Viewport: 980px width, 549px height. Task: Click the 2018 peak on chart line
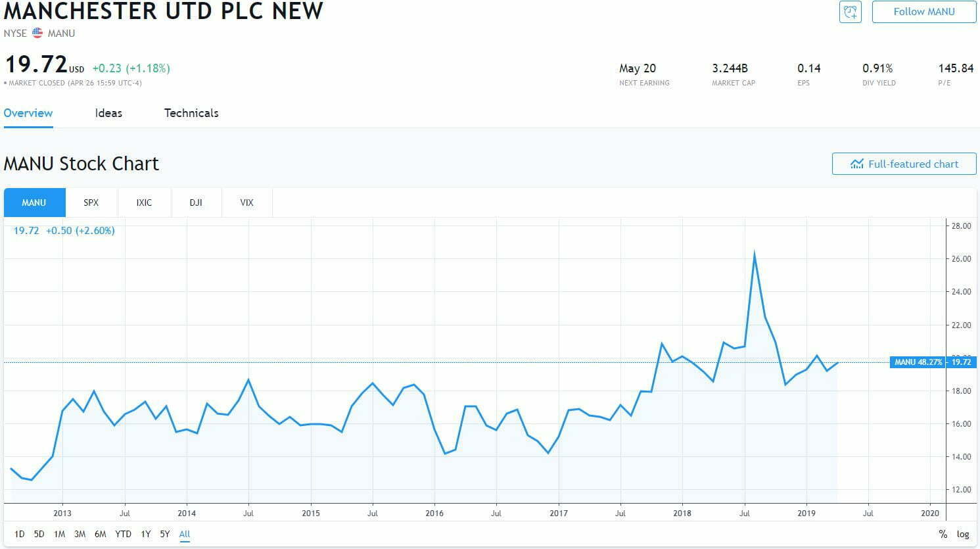pos(754,253)
